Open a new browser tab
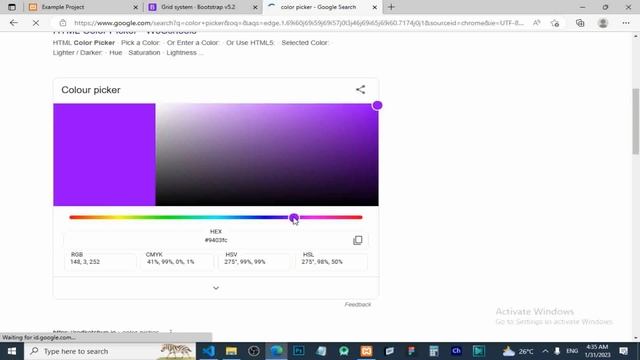640x360 pixels. (391, 7)
